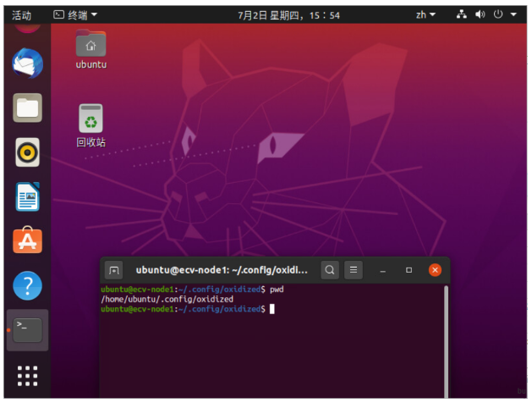Open the date and time clock menu
This screenshot has height=403, width=532.
288,15
